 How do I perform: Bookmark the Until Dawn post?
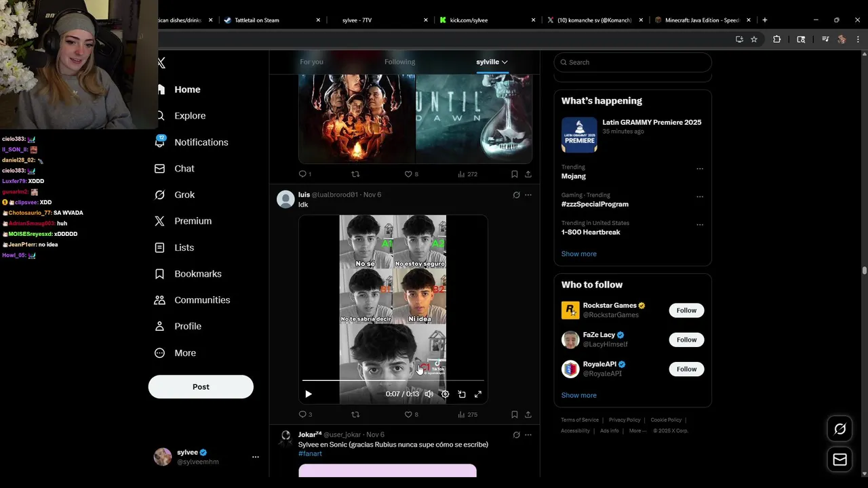point(515,174)
